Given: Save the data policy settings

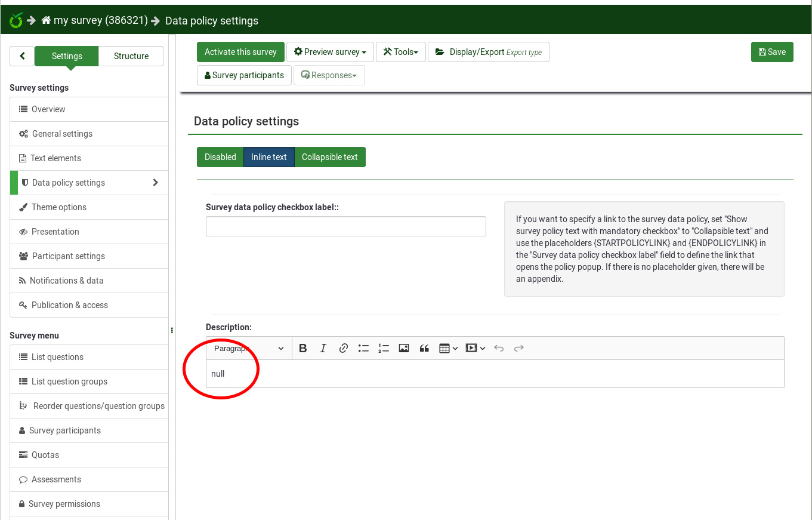Looking at the screenshot, I should point(771,52).
